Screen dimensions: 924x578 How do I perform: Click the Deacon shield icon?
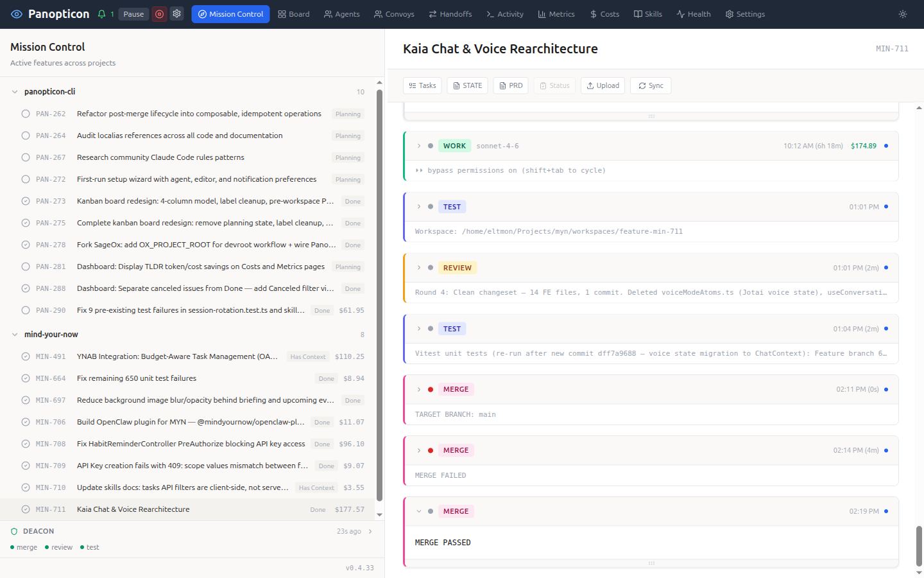tap(14, 531)
